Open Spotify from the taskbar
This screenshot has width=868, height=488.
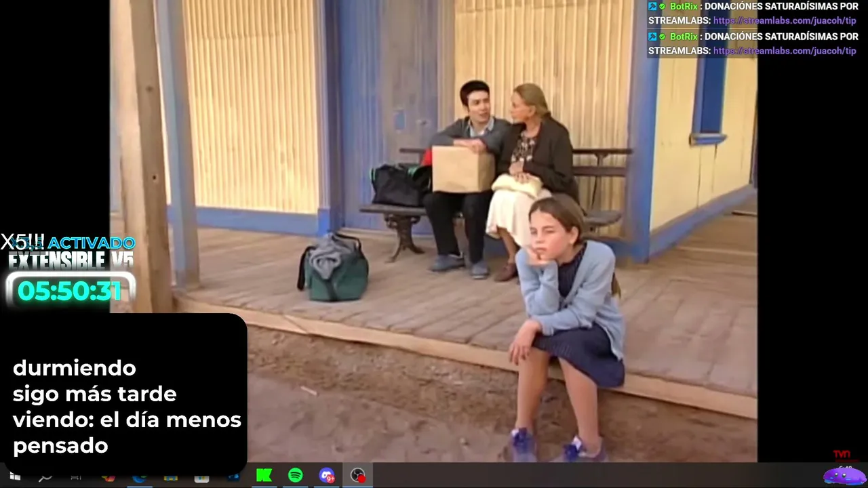[296, 476]
